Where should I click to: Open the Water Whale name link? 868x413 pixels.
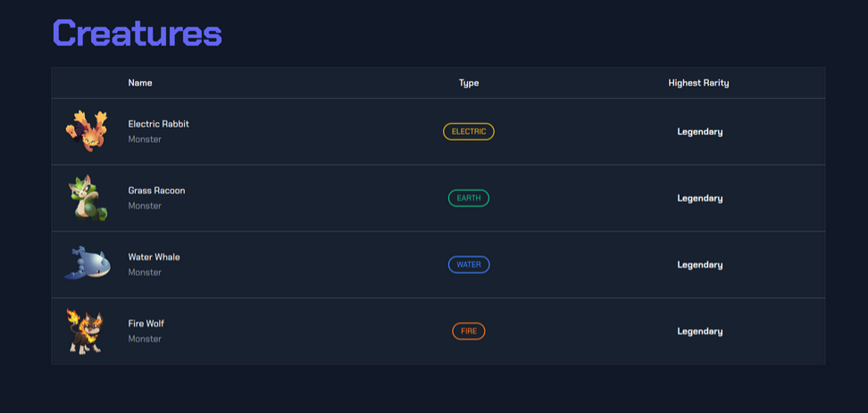[154, 257]
